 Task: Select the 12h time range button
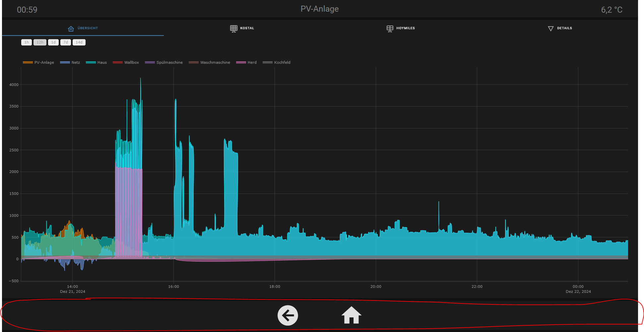click(40, 42)
